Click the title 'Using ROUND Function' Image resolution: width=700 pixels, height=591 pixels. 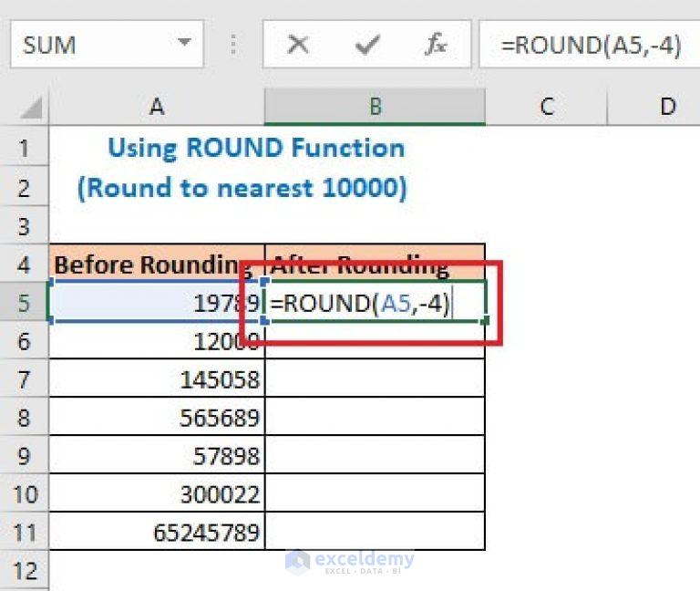tap(256, 148)
